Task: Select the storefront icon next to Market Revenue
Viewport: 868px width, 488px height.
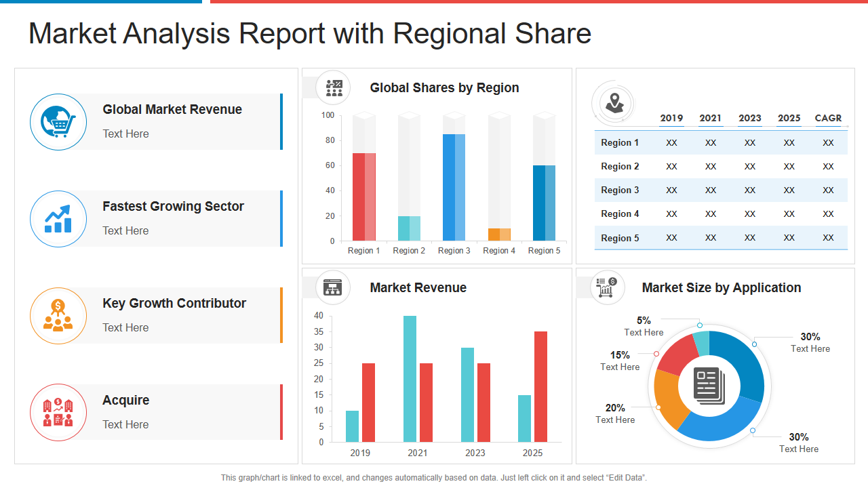Action: coord(332,287)
